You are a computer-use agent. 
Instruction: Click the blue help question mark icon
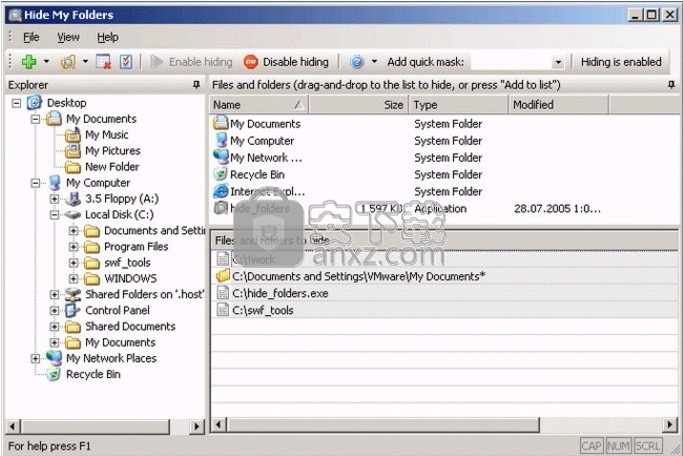coord(357,62)
